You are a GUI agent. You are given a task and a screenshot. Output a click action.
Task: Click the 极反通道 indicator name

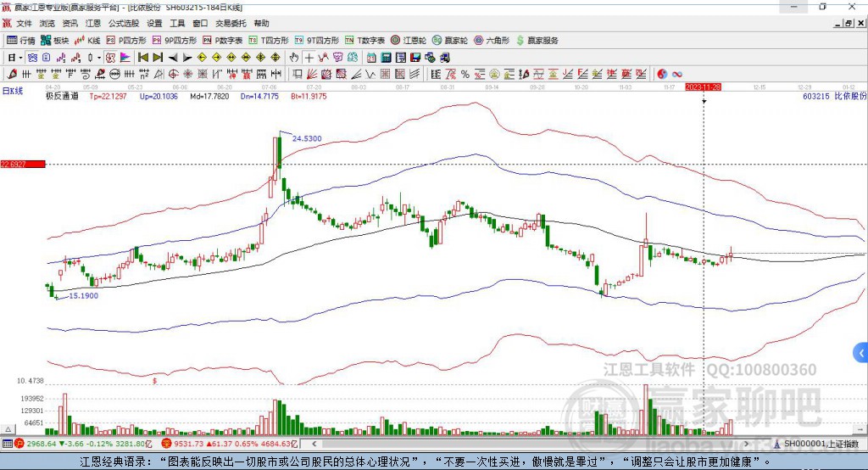[62, 96]
